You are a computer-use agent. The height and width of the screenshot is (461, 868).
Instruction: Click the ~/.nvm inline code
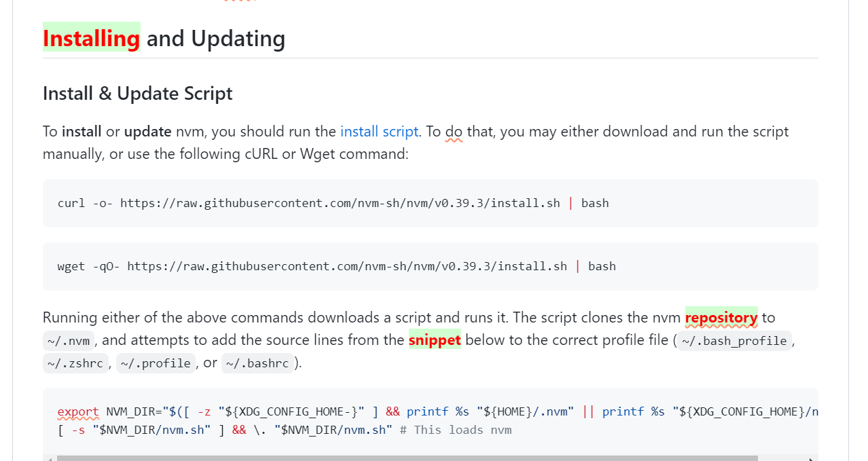(69, 341)
